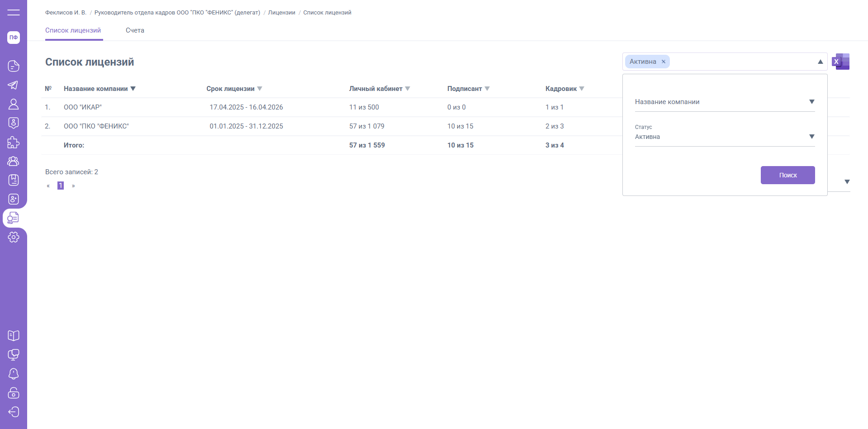Click the paper plane send icon
This screenshot has width=868, height=429.
[14, 85]
